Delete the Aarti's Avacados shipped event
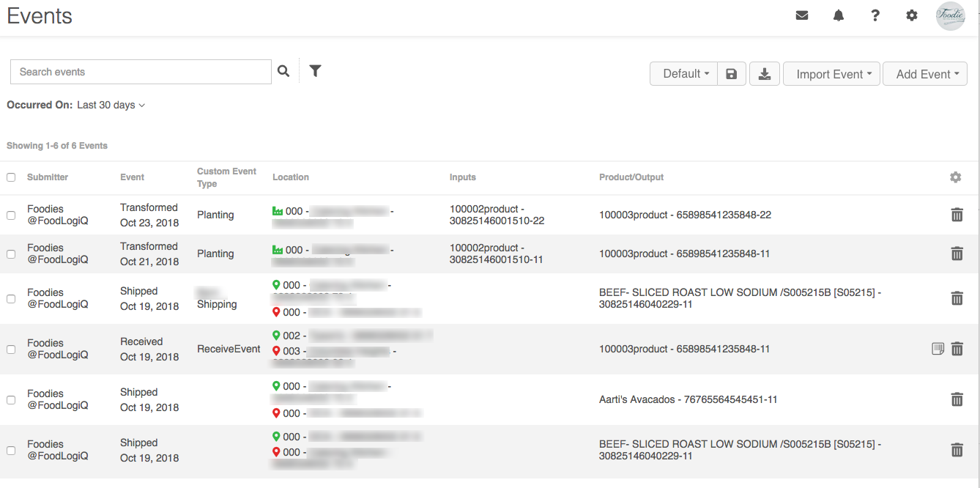This screenshot has width=980, height=488. click(957, 399)
